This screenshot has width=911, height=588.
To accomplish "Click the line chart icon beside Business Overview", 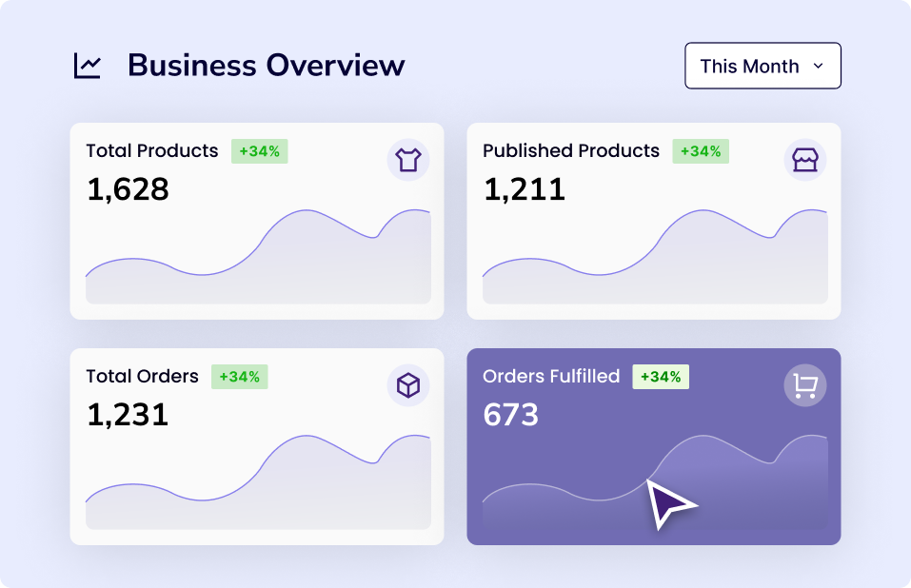I will [x=88, y=66].
